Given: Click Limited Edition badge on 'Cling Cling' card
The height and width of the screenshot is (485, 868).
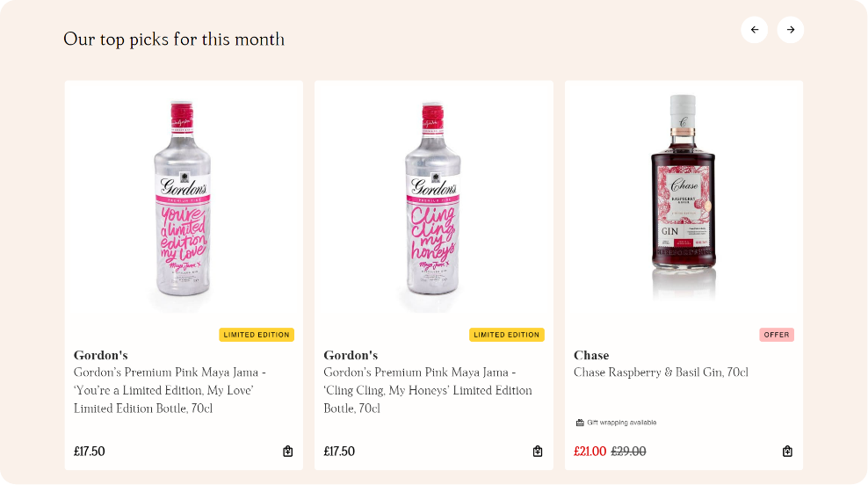Looking at the screenshot, I should coord(507,335).
